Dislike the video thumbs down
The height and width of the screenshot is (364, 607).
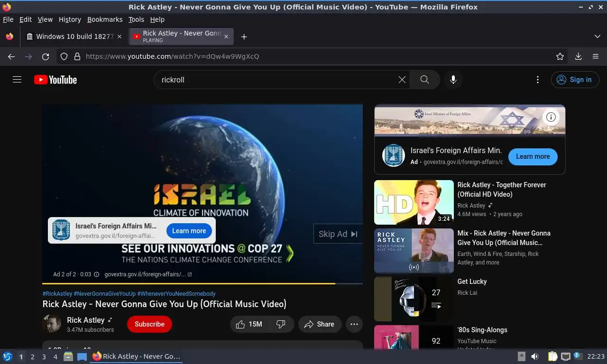pos(281,324)
